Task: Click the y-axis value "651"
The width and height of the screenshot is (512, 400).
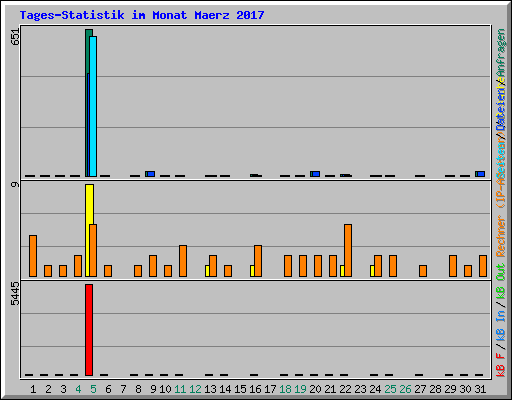Action: tap(15, 37)
